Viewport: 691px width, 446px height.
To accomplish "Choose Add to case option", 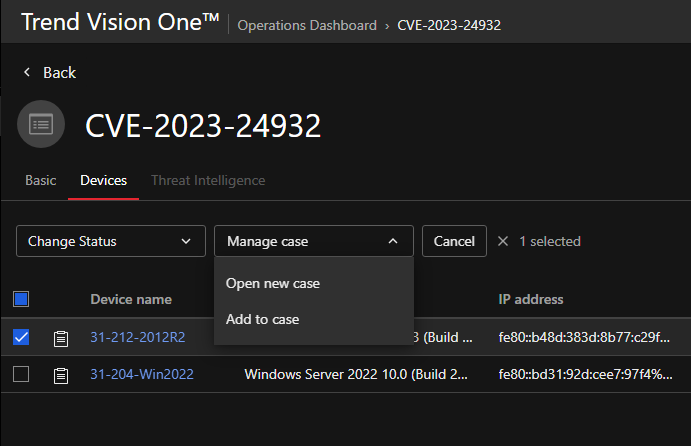I will pos(263,319).
